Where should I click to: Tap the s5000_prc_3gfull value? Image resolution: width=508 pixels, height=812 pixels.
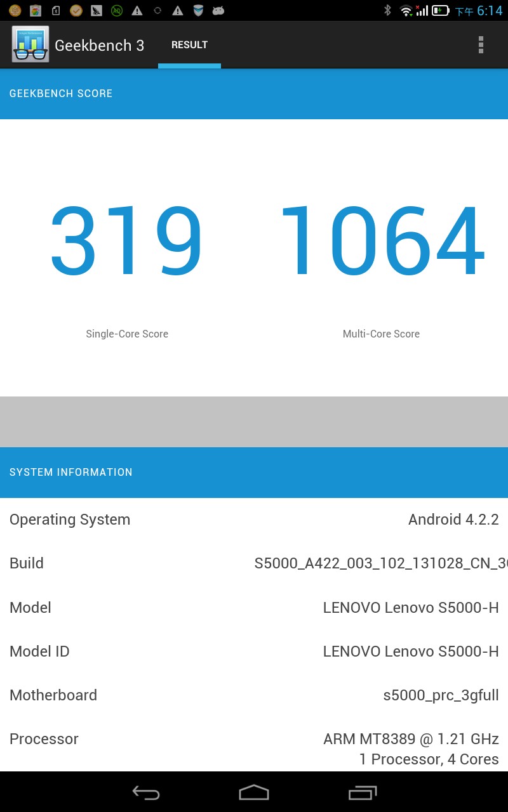coord(441,695)
